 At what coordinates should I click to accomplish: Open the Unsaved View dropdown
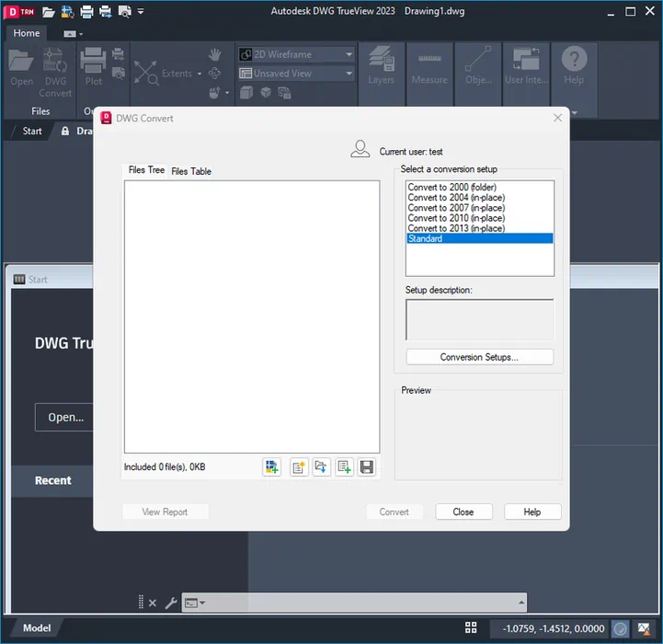[x=296, y=74]
